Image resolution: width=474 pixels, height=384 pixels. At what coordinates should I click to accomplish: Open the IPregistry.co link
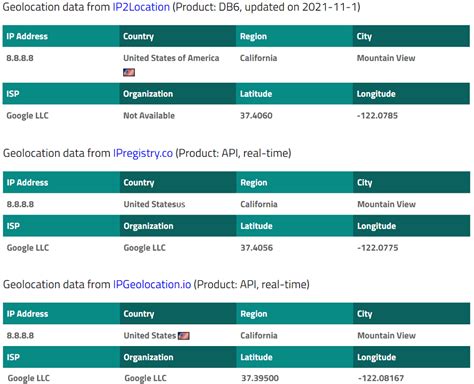coord(143,153)
